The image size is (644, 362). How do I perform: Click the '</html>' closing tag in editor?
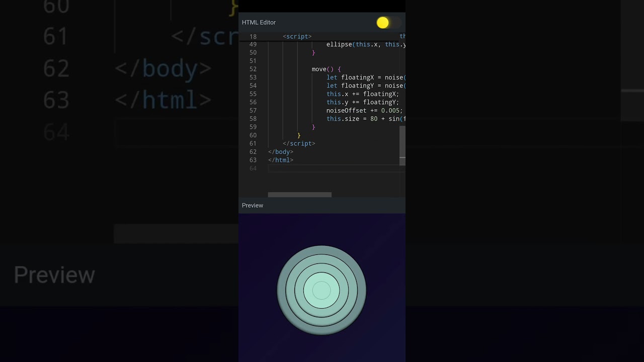pyautogui.click(x=281, y=160)
